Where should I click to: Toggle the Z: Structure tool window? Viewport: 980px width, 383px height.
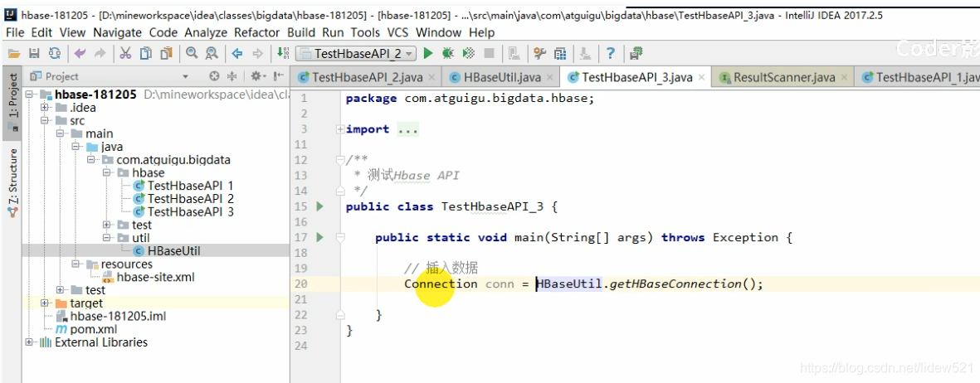click(12, 182)
